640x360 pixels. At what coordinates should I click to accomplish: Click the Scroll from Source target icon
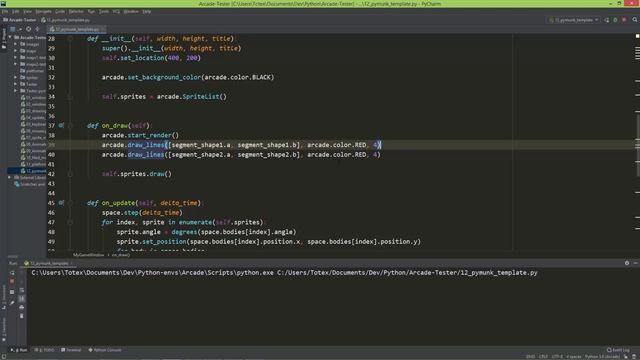coord(29,29)
